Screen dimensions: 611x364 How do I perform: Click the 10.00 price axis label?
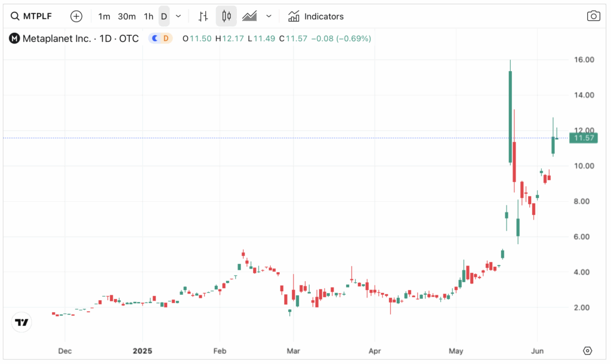coord(584,166)
